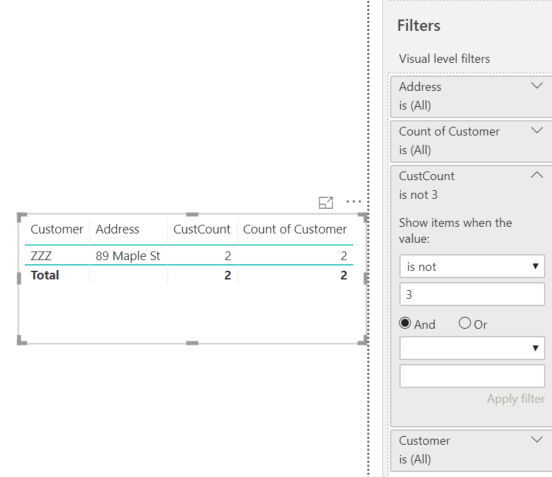Select the And radio button
The height and width of the screenshot is (477, 552).
tap(405, 323)
